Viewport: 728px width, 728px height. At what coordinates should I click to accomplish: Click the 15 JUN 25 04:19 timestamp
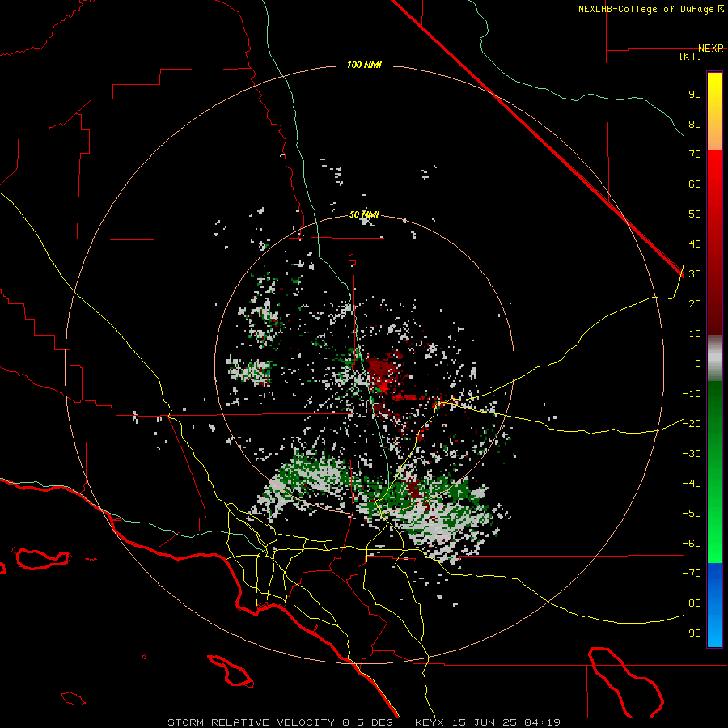tap(506, 722)
